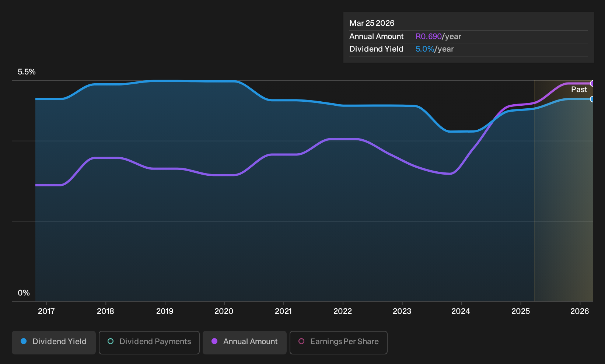Click the 2023 x-axis label
Screen dimensions: 605x364
point(402,311)
